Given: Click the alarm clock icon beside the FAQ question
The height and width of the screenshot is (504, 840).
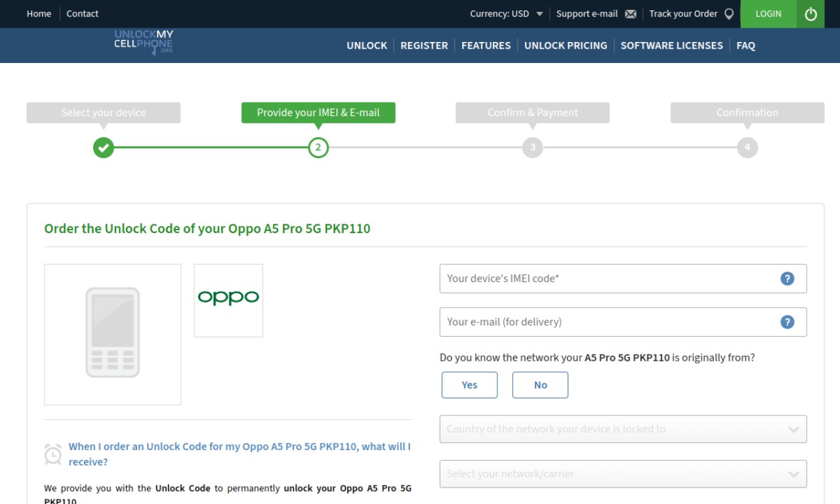Looking at the screenshot, I should (x=53, y=454).
